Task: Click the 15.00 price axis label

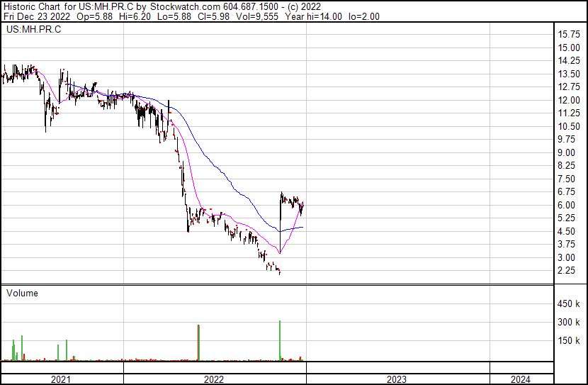Action: coord(569,48)
